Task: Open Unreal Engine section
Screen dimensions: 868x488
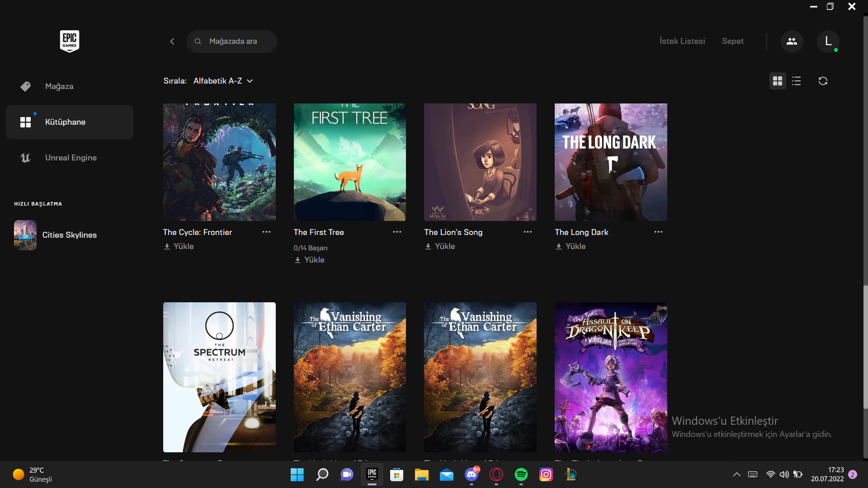Action: tap(70, 158)
